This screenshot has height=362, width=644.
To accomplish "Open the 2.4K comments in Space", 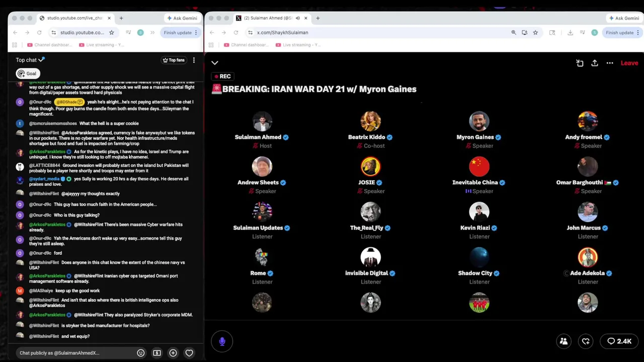I will [x=619, y=341].
